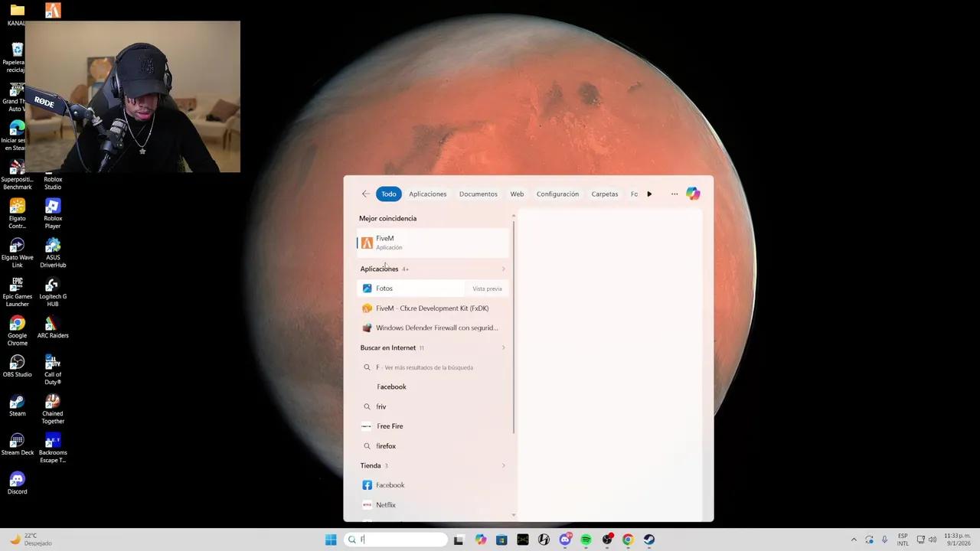Select Logitech G HUB desktop shortcut
This screenshot has width=980, height=551.
pos(53,292)
